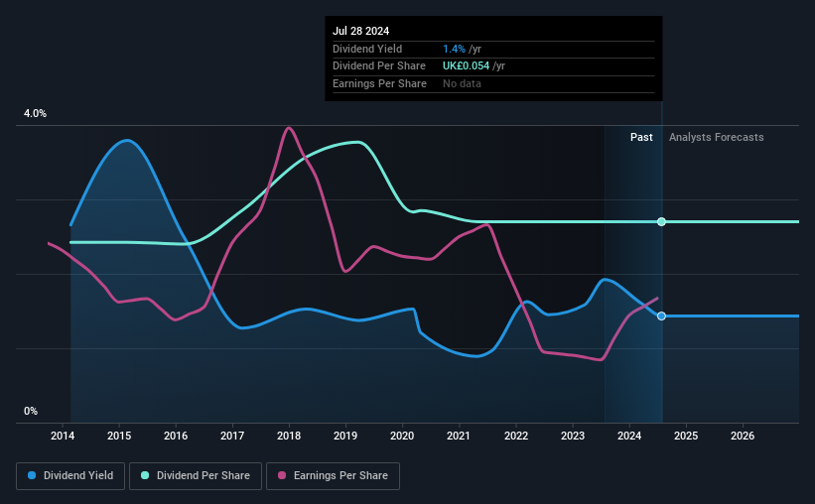This screenshot has width=815, height=504.
Task: Click the 2017 x-axis label
Action: coord(232,436)
